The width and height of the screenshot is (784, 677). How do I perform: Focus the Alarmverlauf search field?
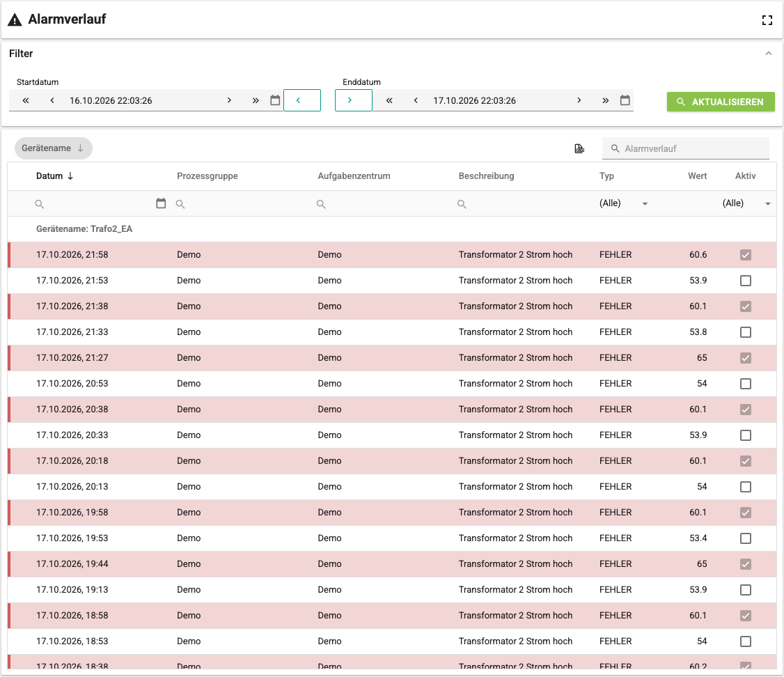(x=686, y=148)
